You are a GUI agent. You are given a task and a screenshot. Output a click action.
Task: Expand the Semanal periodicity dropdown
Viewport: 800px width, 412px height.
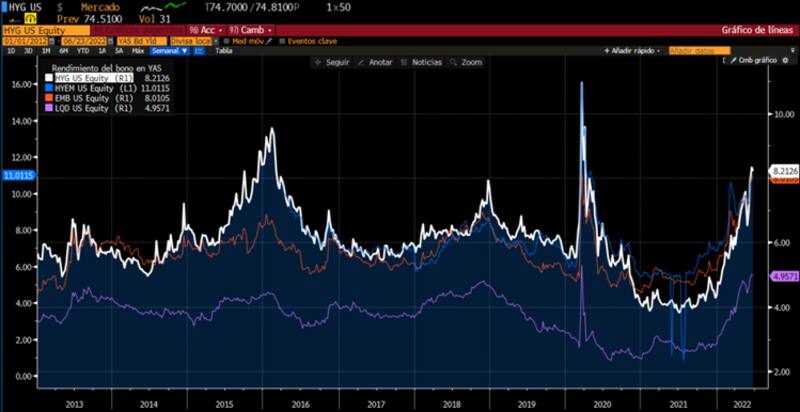tap(172, 50)
